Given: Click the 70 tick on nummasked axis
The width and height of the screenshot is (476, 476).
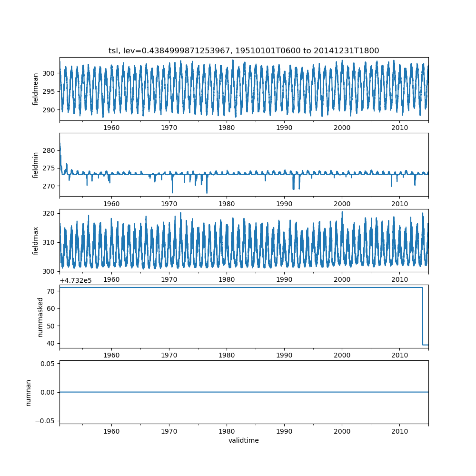Looking at the screenshot, I should 52,291.
